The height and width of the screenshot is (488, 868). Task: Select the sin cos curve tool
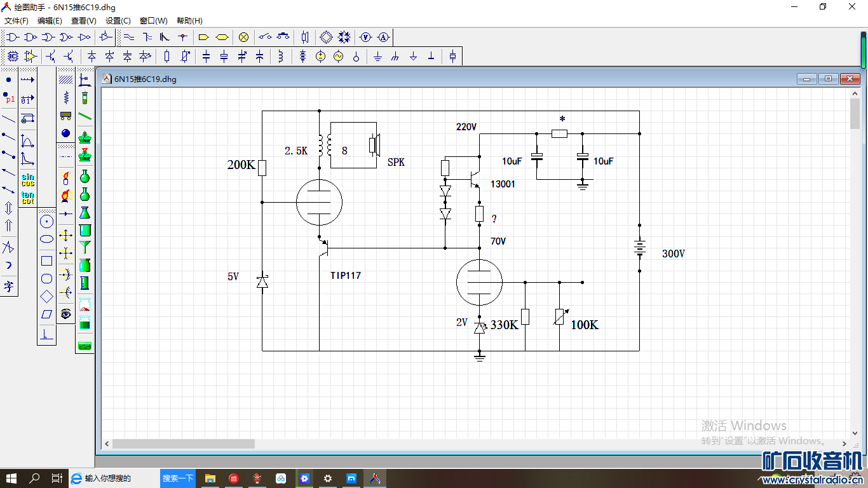[x=27, y=179]
